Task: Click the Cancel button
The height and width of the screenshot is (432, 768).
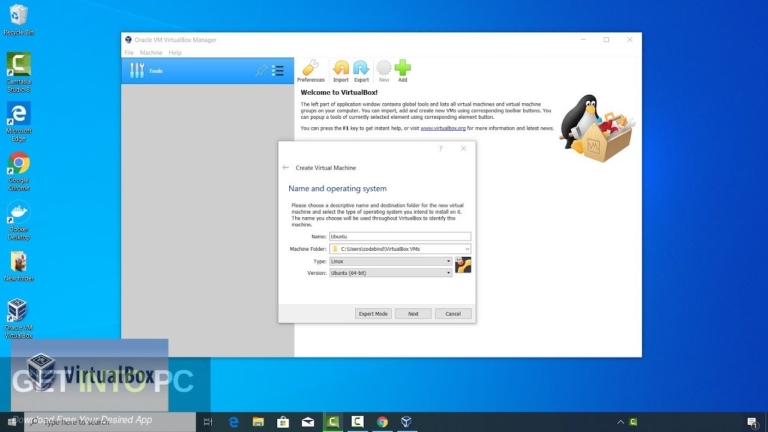Action: click(453, 313)
